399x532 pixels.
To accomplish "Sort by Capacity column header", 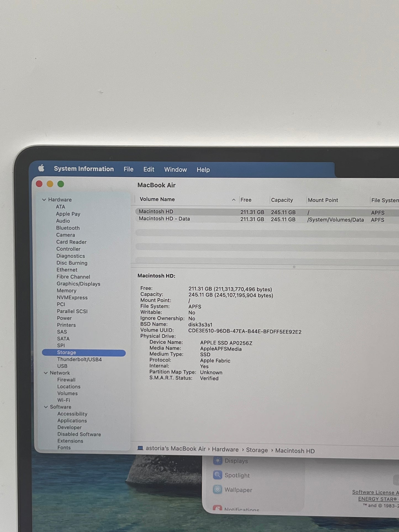I will coord(282,200).
